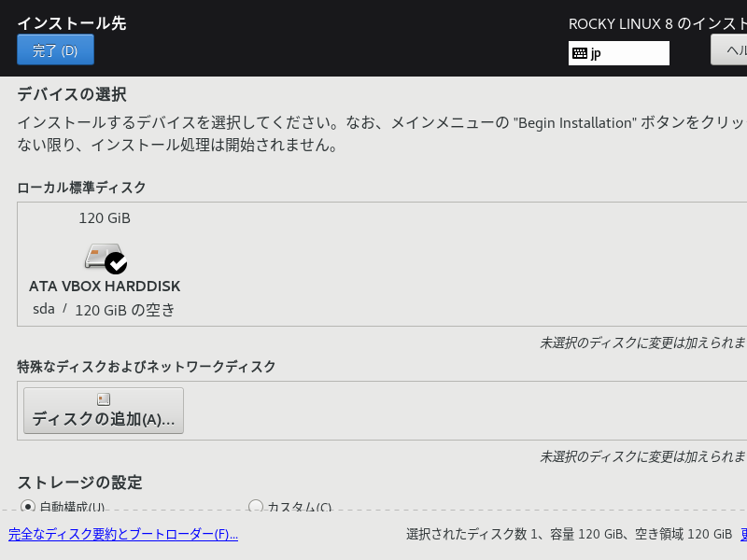This screenshot has height=560, width=747.
Task: Click the sda / 120 GiB の空き text
Action: [x=104, y=310]
